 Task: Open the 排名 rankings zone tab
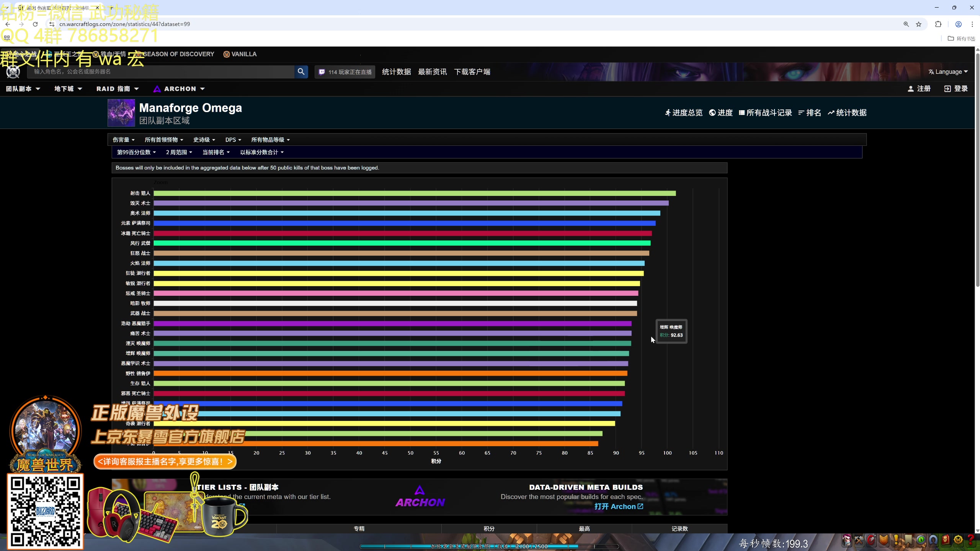(810, 112)
